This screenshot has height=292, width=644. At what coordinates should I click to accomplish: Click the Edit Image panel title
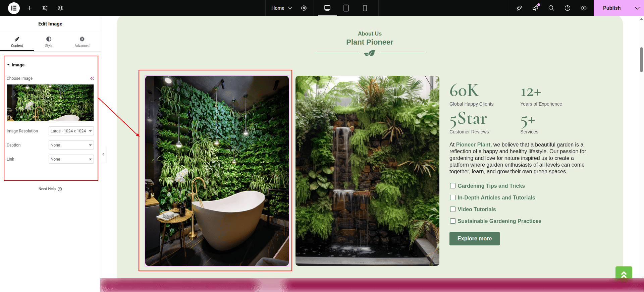(50, 24)
